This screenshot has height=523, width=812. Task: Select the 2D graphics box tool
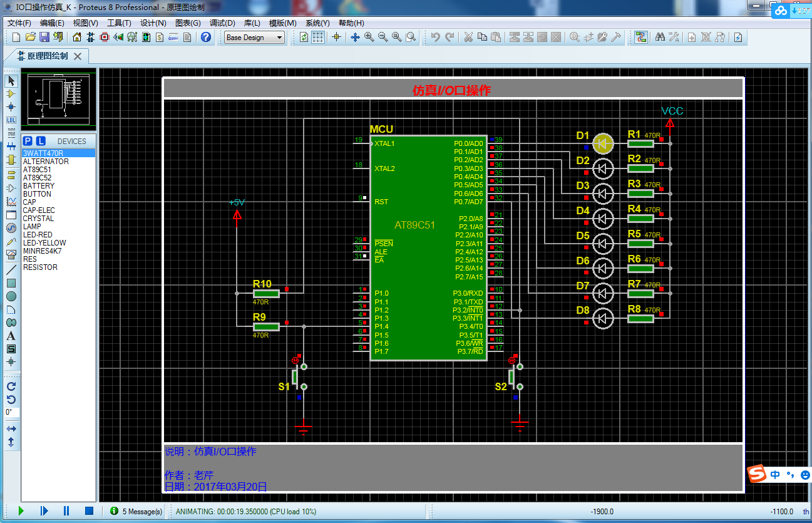point(11,283)
